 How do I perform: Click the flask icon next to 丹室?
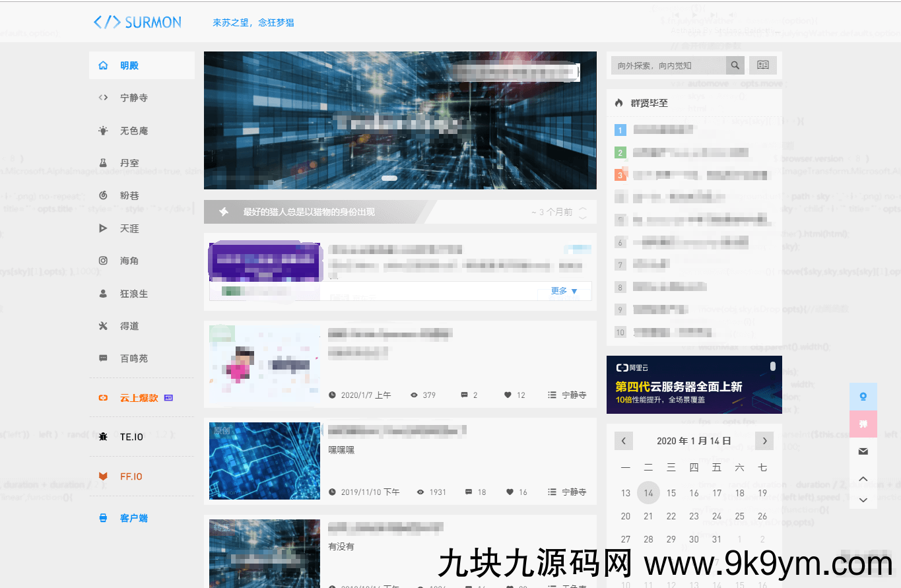[x=103, y=162]
